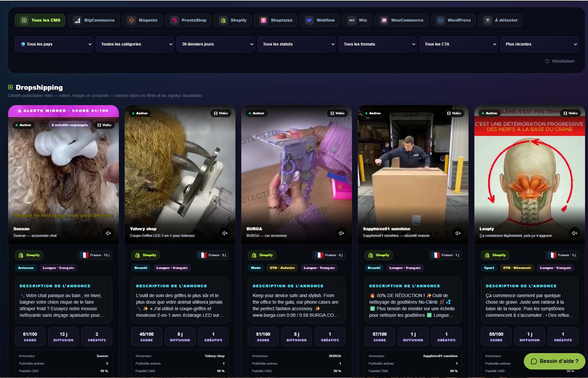Click the France 13 j flag badge
The height and width of the screenshot is (378, 588).
[95, 255]
